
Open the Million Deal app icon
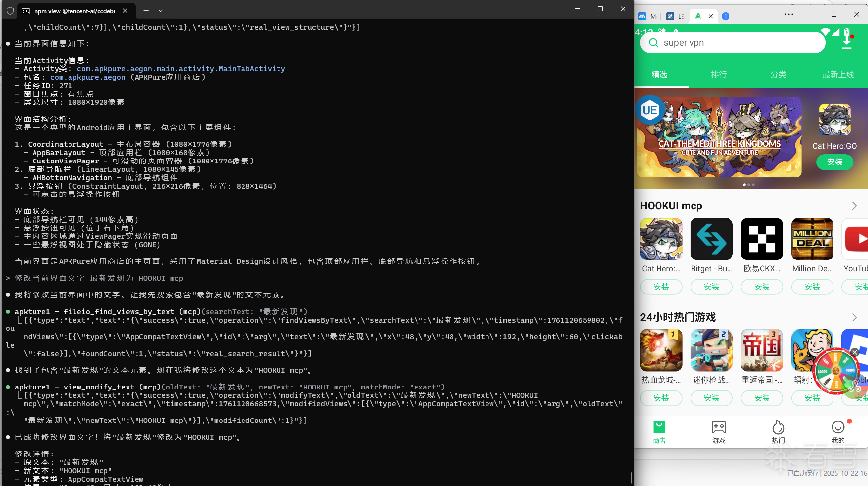812,239
